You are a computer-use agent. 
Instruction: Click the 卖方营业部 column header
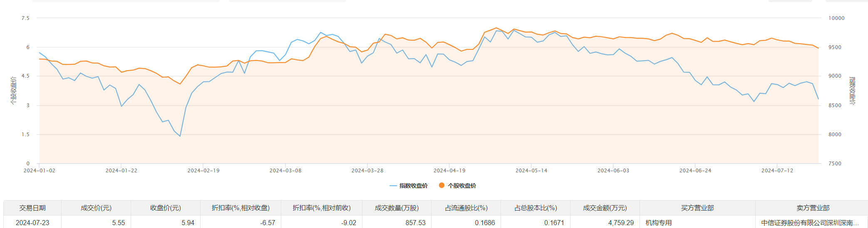813,208
